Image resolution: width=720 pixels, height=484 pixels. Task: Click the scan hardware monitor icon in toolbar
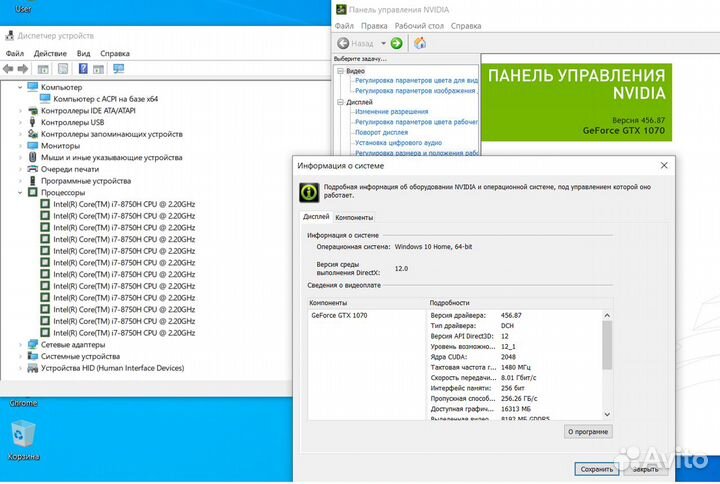pyautogui.click(x=118, y=69)
